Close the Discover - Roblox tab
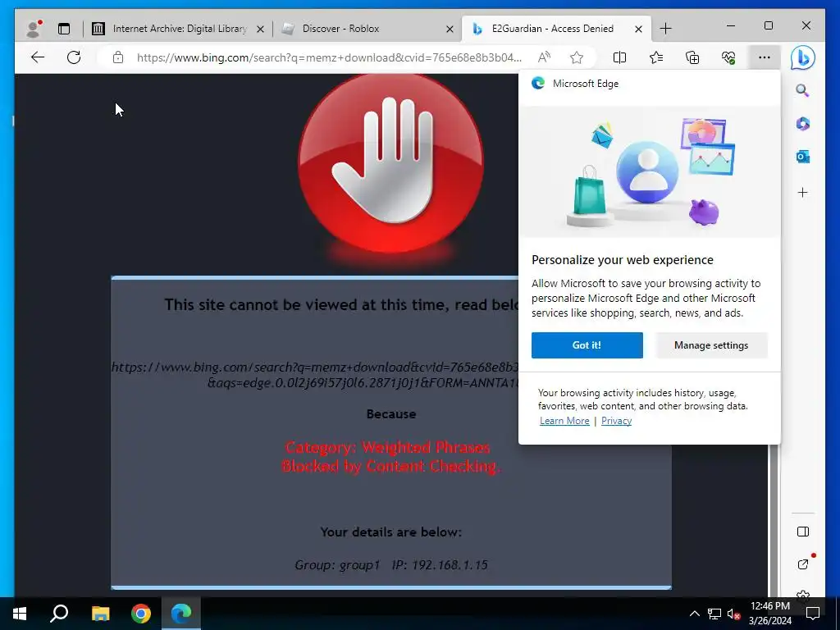 click(450, 29)
